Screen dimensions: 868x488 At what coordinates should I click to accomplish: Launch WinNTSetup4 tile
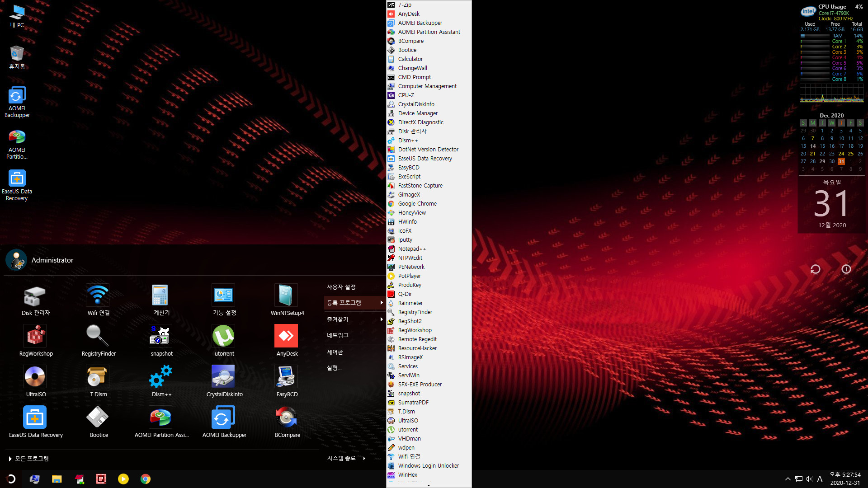click(287, 300)
